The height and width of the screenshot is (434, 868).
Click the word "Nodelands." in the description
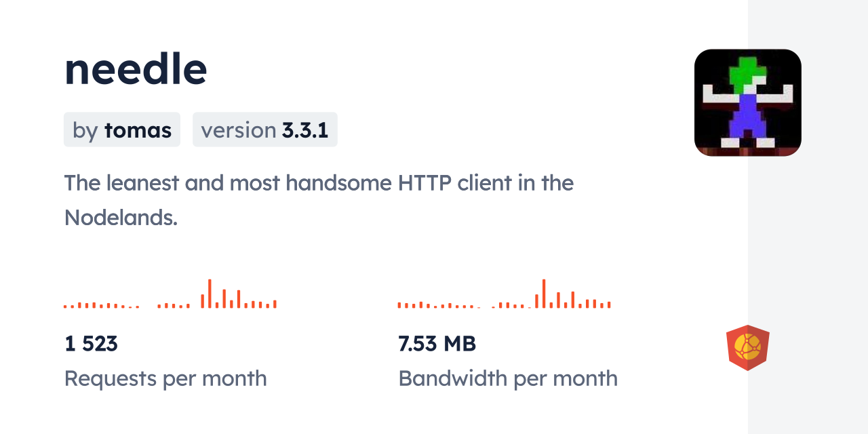(x=121, y=218)
